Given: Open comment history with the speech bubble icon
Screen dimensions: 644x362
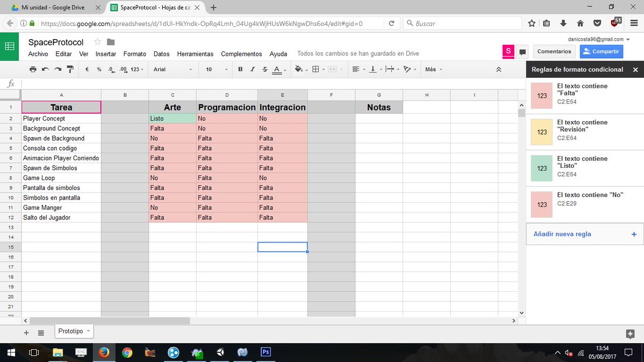Looking at the screenshot, I should point(521,51).
